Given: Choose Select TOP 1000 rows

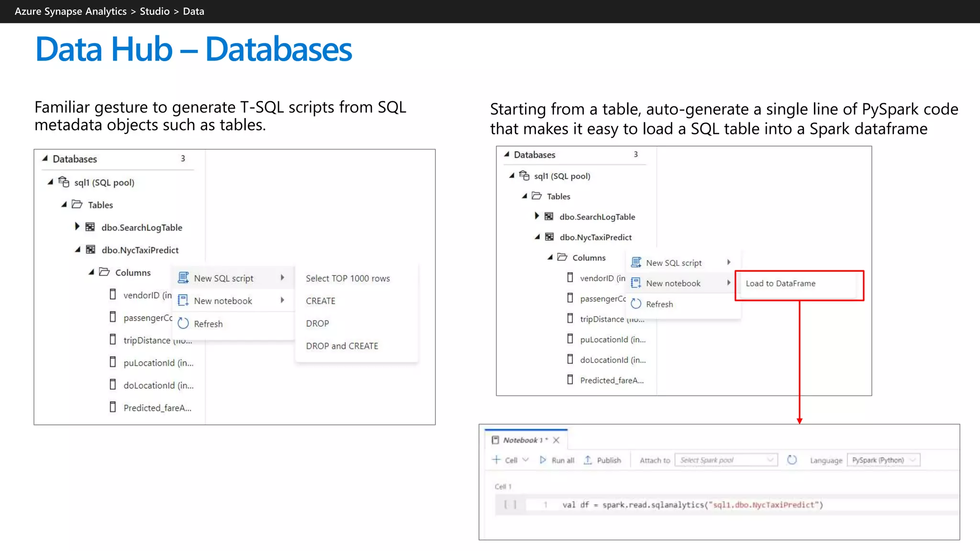Looking at the screenshot, I should coord(348,278).
